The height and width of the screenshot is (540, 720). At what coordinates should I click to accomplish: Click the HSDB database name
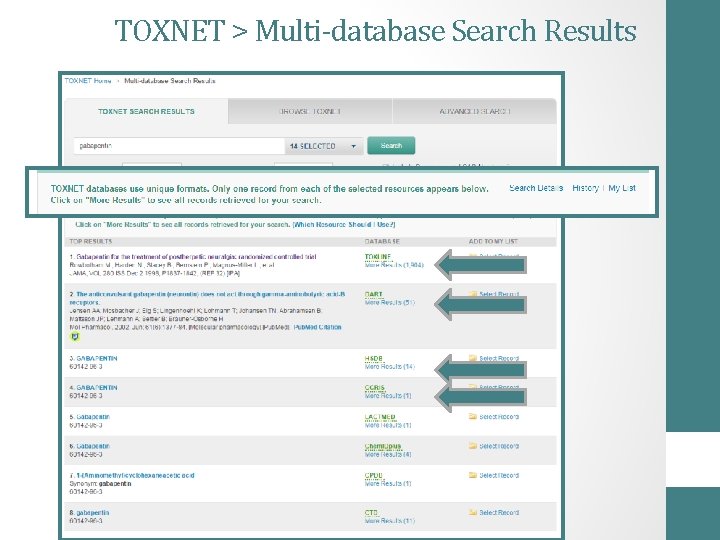click(x=373, y=359)
